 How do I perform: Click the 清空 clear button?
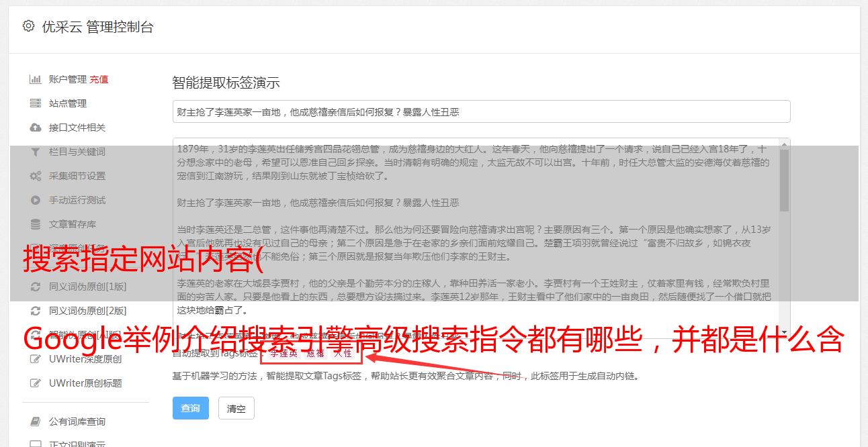[x=236, y=408]
